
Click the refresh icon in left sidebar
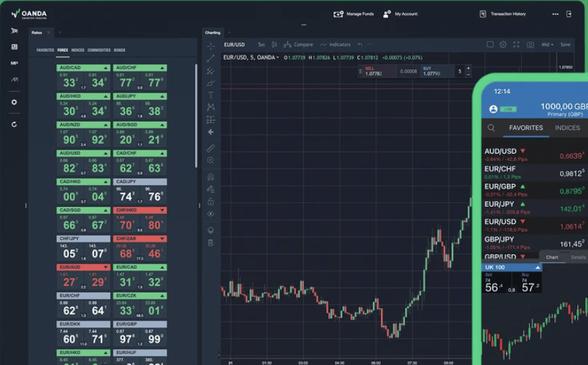[14, 124]
